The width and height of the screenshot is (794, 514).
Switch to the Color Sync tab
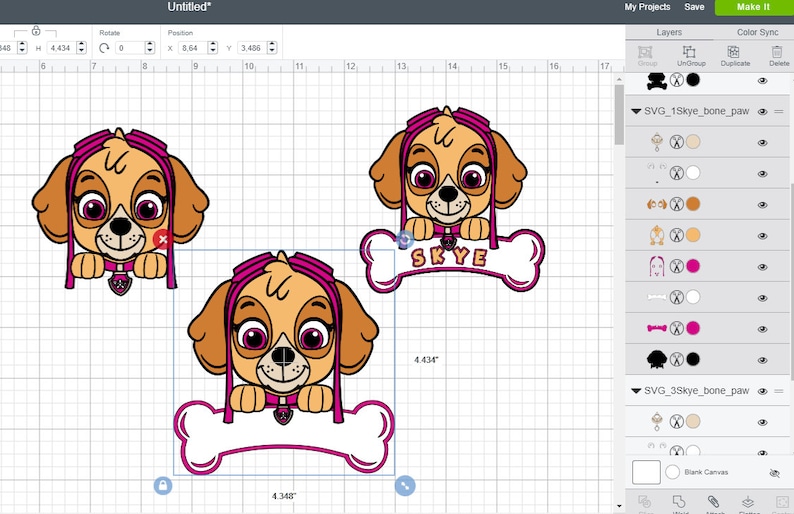pos(757,32)
